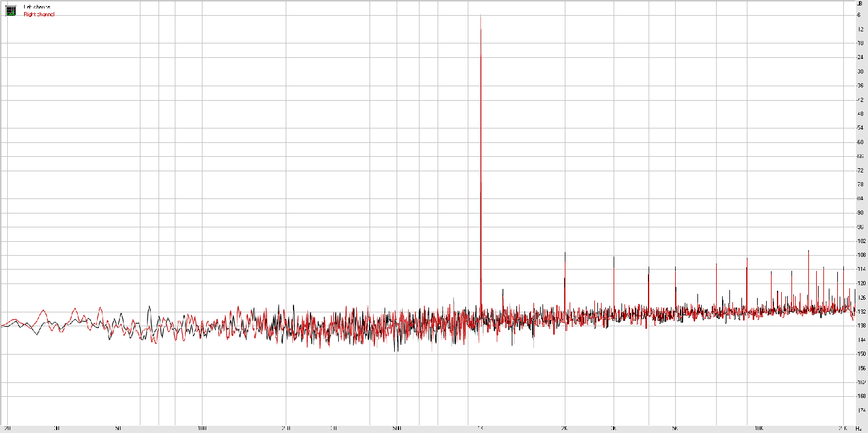This screenshot has height=433, width=868.
Task: Select the red Right channel legend label
Action: pos(39,14)
